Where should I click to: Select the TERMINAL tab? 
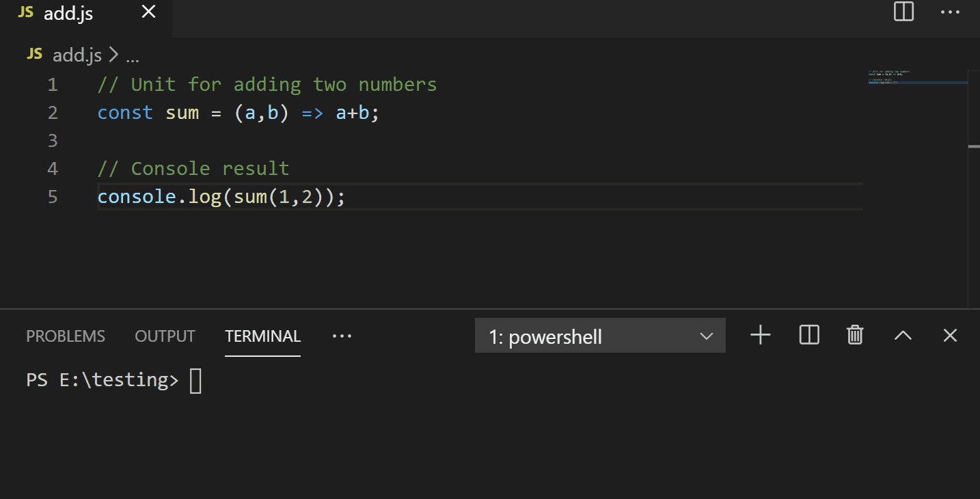point(262,336)
